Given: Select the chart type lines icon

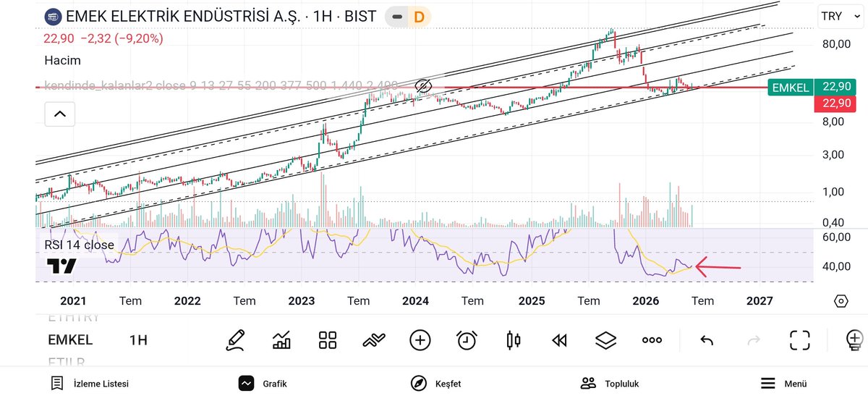Looking at the screenshot, I should click(374, 339).
